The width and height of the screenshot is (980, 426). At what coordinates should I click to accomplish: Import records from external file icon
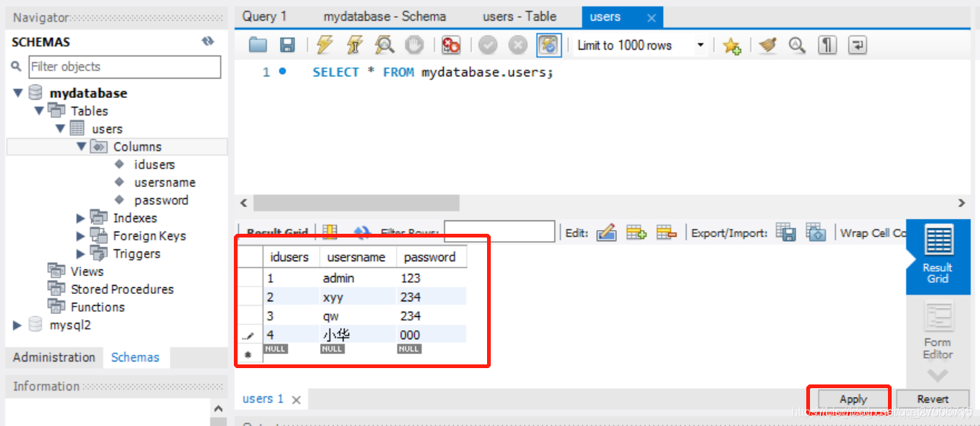tap(816, 232)
